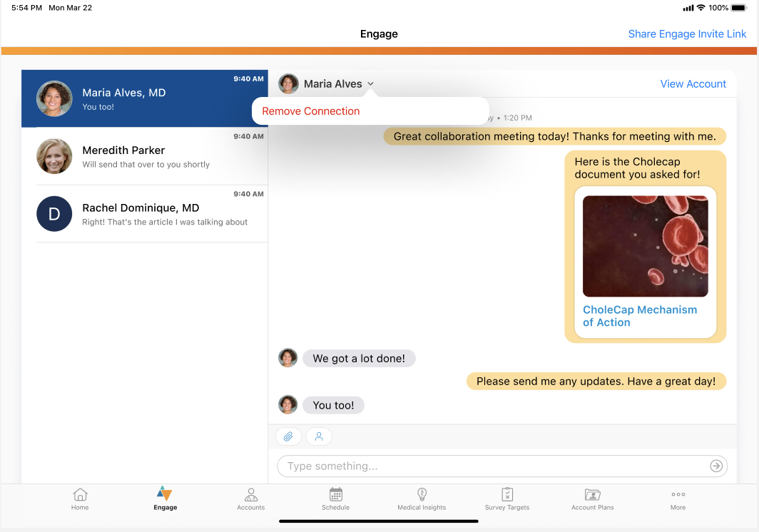759x532 pixels.
Task: Expand the More options menu
Action: click(x=678, y=498)
